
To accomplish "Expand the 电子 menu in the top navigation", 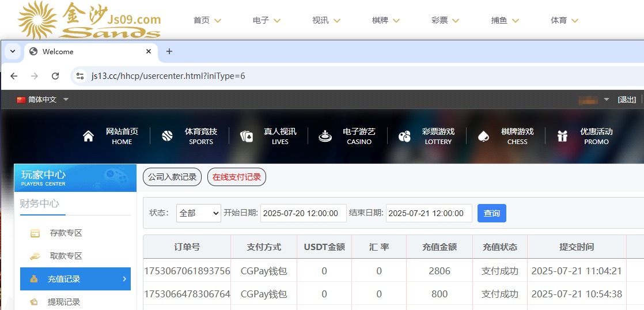I will 266,21.
